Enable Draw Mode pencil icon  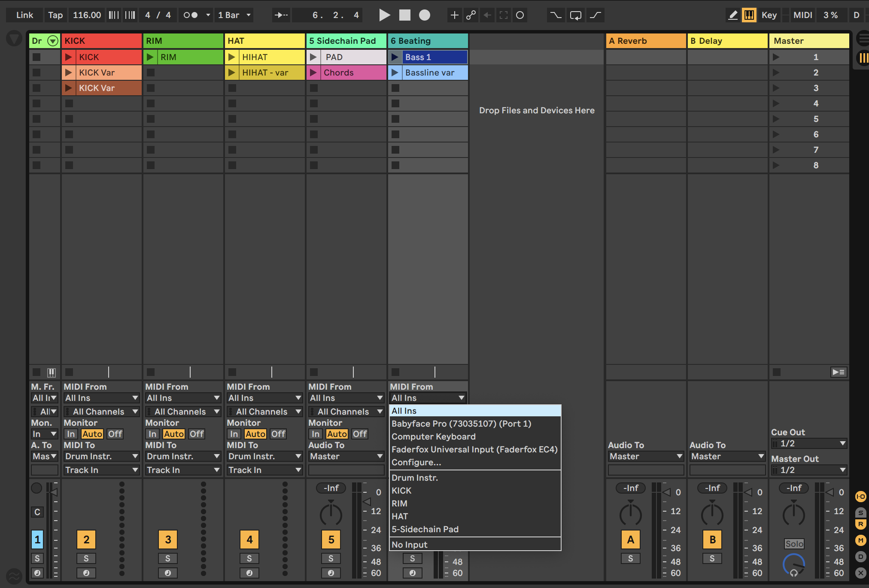pos(733,15)
